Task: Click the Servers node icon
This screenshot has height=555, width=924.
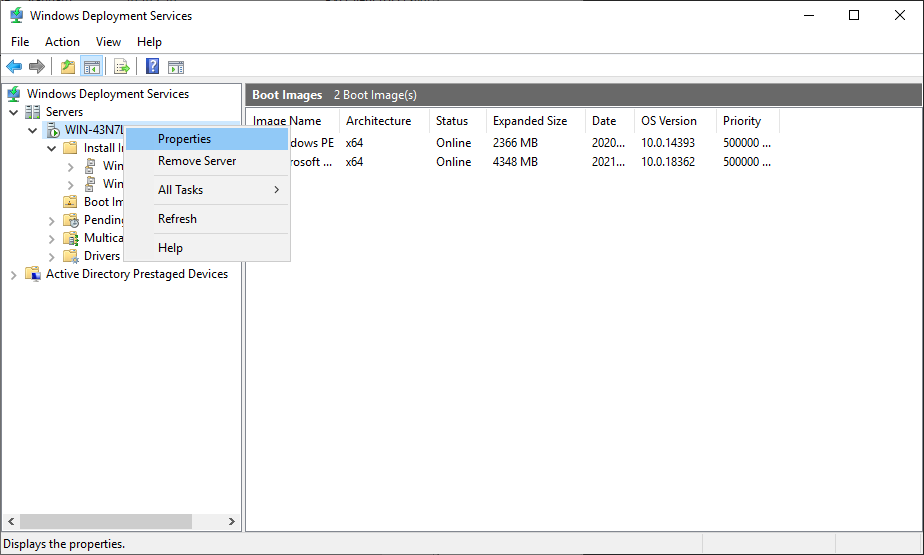Action: pyautogui.click(x=33, y=112)
